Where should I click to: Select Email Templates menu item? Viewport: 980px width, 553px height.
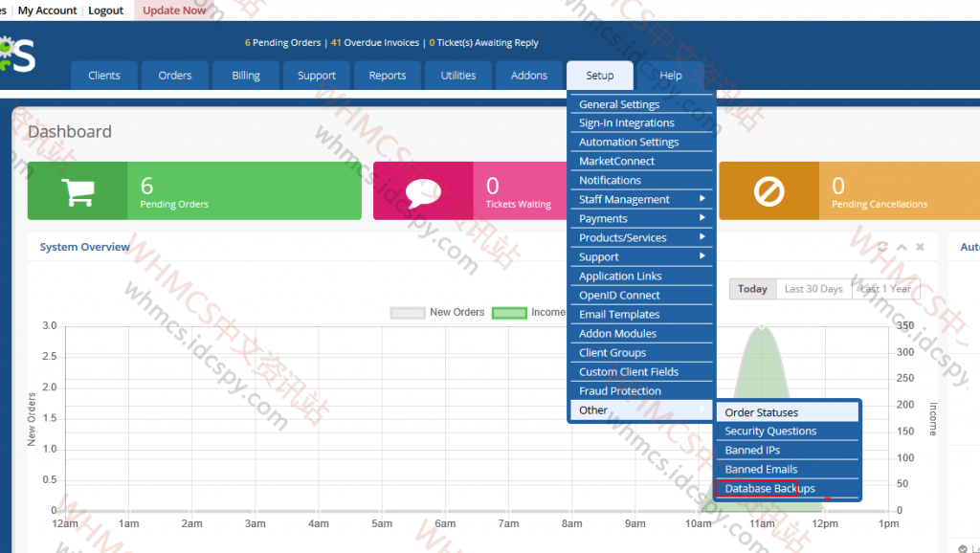[641, 315]
